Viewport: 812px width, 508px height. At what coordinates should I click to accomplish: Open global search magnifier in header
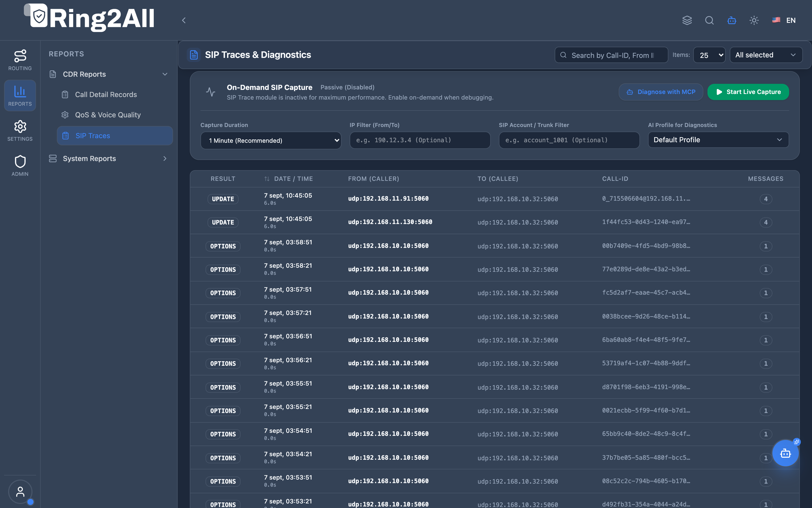click(x=709, y=20)
